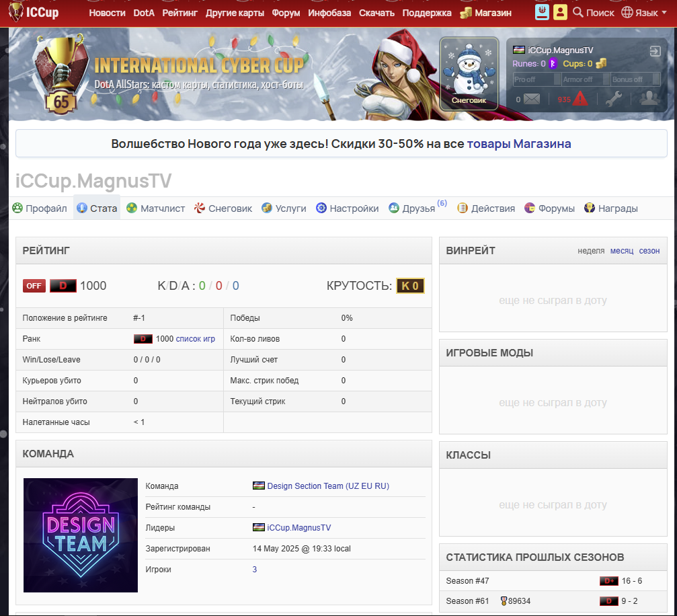Click the К 0 крутость badge
This screenshot has width=677, height=616.
click(x=410, y=286)
